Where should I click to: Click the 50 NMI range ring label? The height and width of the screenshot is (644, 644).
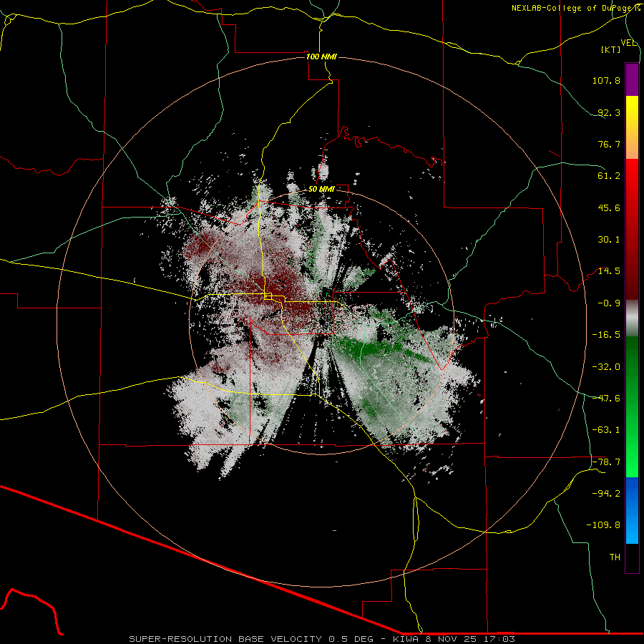click(x=321, y=190)
